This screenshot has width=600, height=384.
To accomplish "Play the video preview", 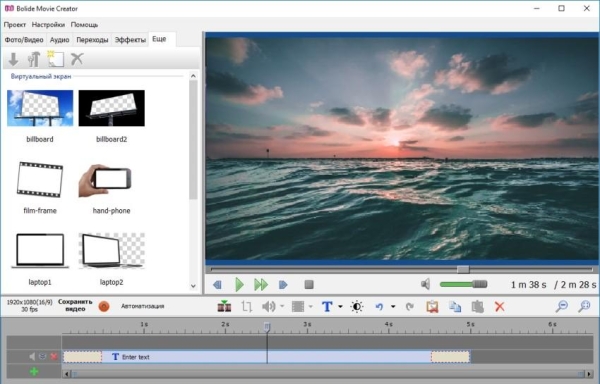I will [x=239, y=285].
